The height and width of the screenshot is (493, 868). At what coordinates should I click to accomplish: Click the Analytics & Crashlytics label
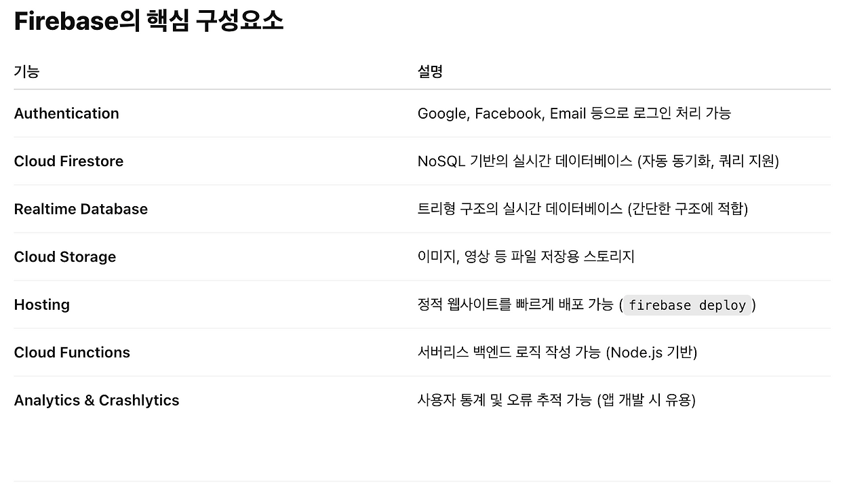(x=96, y=400)
